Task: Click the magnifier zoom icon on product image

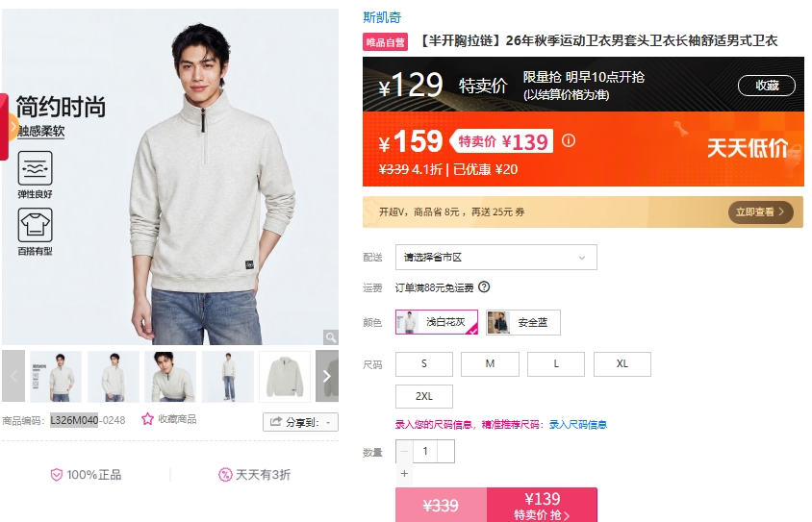Action: tap(330, 337)
